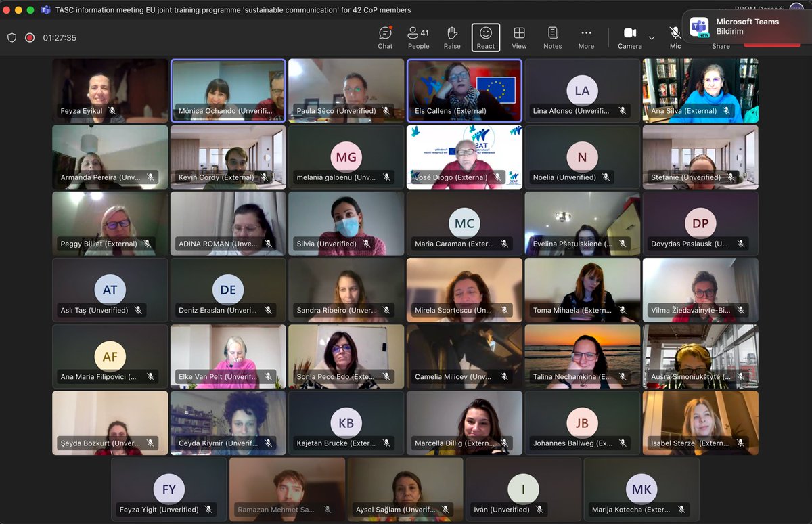
Task: Click the FY avatar for Feyza Yigit
Action: [x=169, y=489]
